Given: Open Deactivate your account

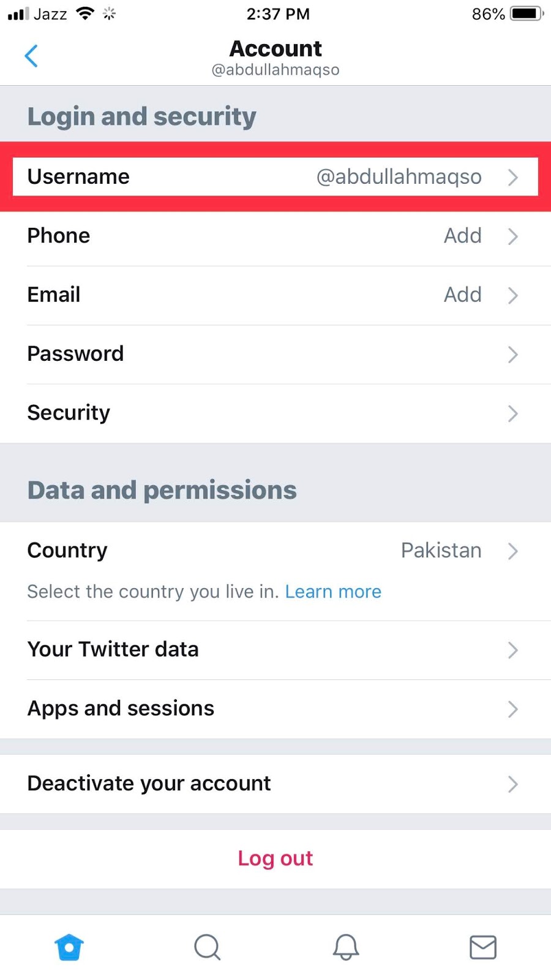Looking at the screenshot, I should pos(275,783).
